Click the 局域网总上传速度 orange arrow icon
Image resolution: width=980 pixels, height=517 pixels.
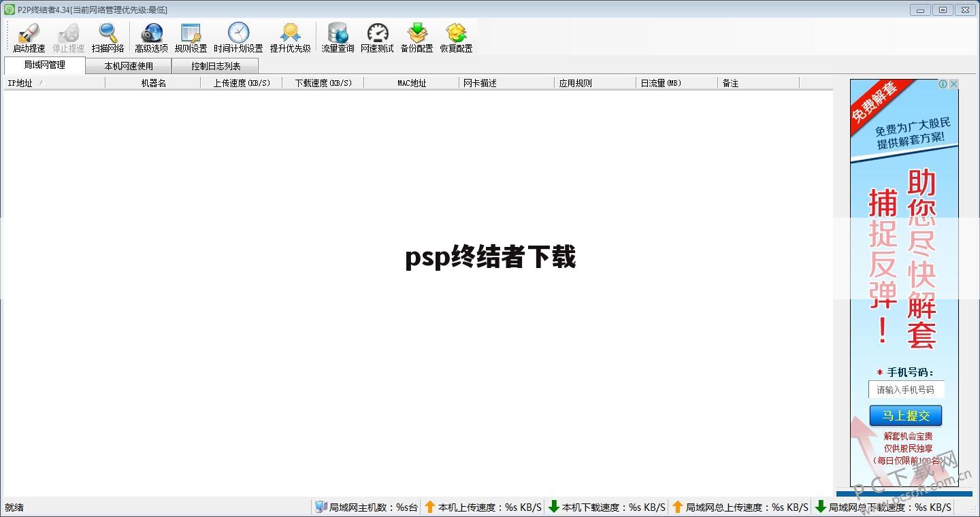pyautogui.click(x=677, y=507)
